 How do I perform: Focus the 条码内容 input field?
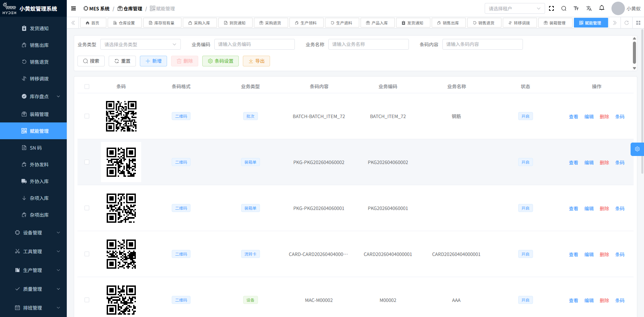pyautogui.click(x=483, y=44)
